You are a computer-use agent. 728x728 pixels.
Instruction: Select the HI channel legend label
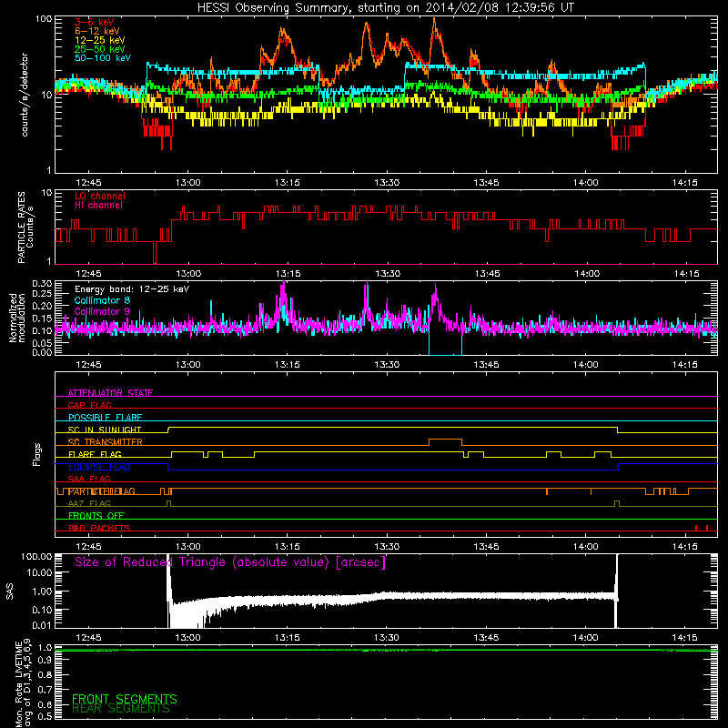pos(98,206)
